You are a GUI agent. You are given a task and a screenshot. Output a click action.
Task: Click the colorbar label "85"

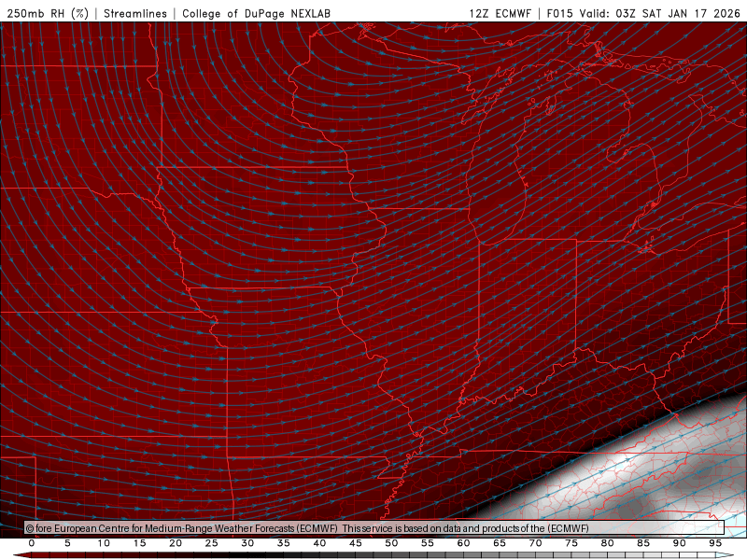point(643,543)
